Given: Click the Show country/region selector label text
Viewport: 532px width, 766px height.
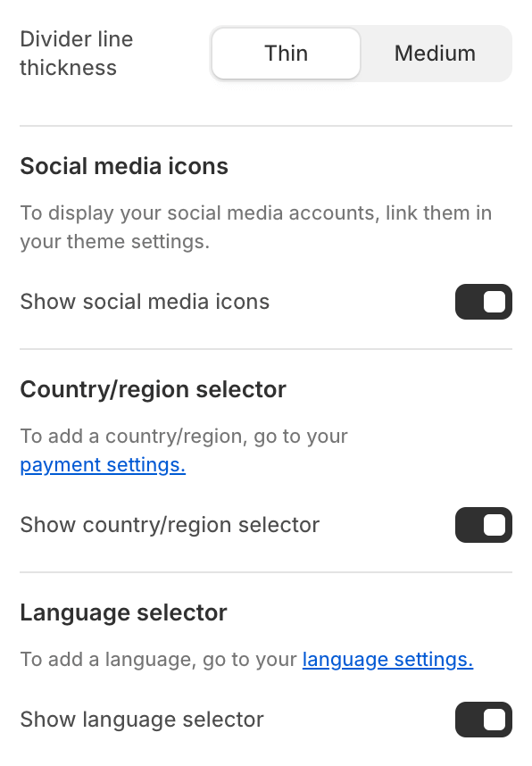Looking at the screenshot, I should point(170,525).
